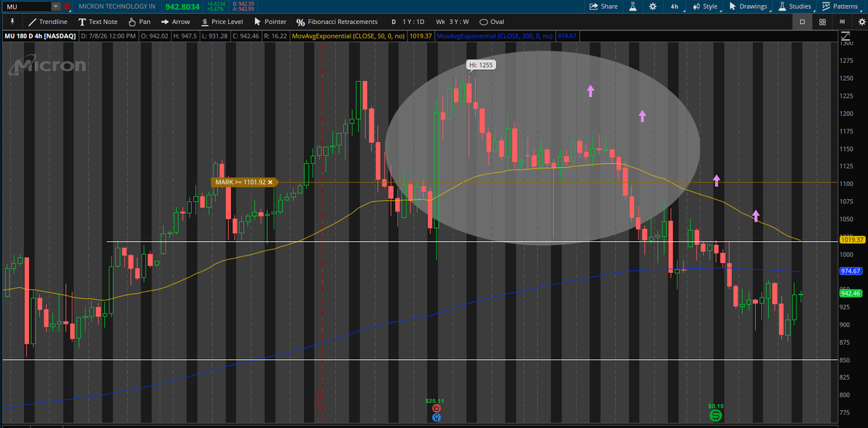
Task: Click the All charts toolbar icon
Action: (x=842, y=22)
